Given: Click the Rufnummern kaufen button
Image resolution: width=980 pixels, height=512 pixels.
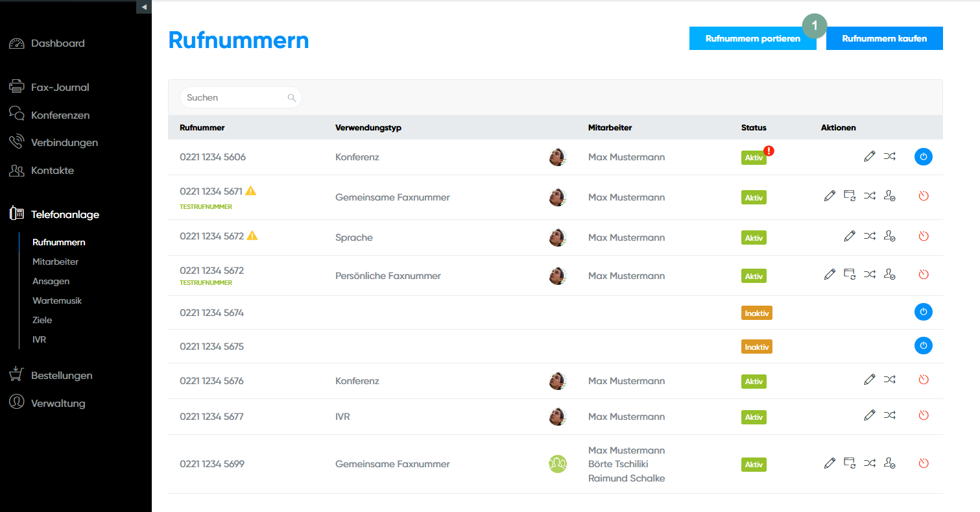Looking at the screenshot, I should [884, 38].
